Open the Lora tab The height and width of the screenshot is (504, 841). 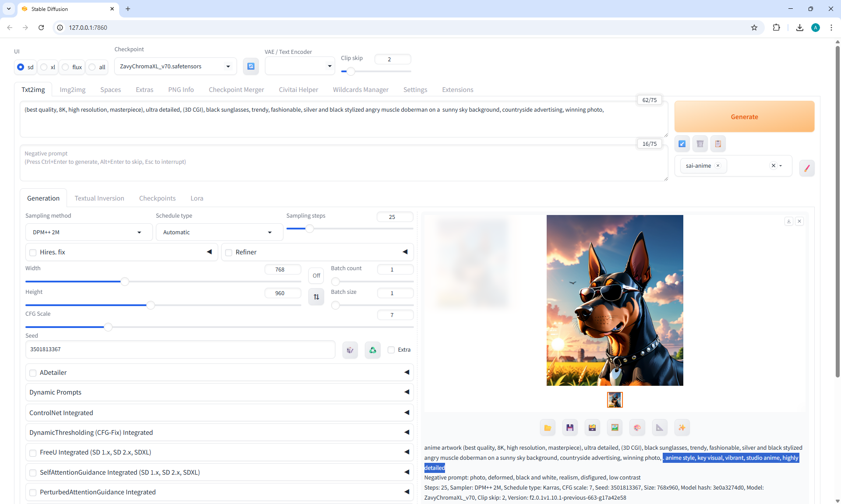click(x=197, y=198)
